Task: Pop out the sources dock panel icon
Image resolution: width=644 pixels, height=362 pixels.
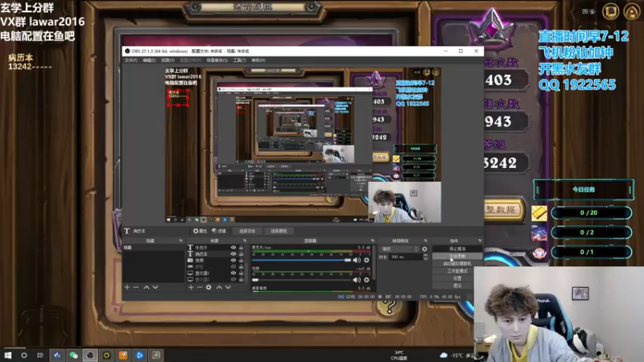Action: pos(245,241)
